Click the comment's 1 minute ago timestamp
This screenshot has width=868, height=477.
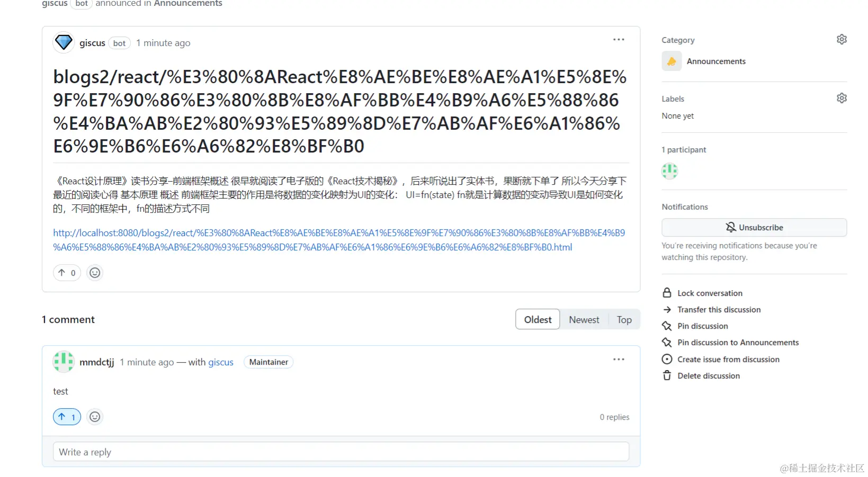coord(147,362)
